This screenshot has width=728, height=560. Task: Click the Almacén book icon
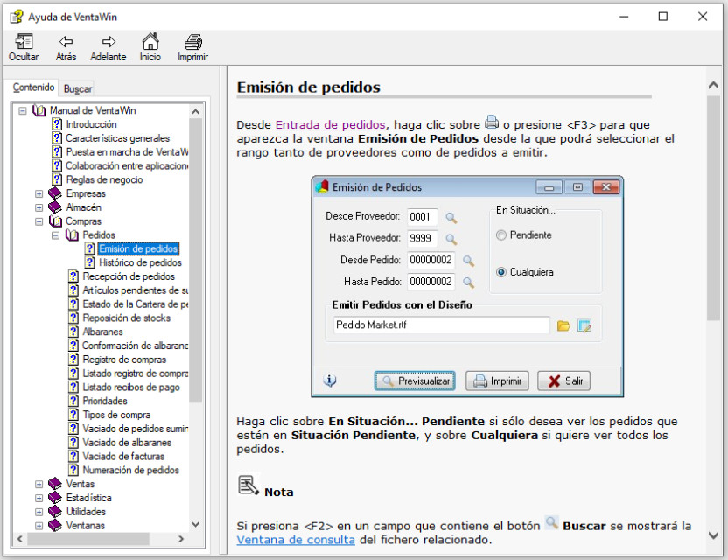click(x=55, y=207)
